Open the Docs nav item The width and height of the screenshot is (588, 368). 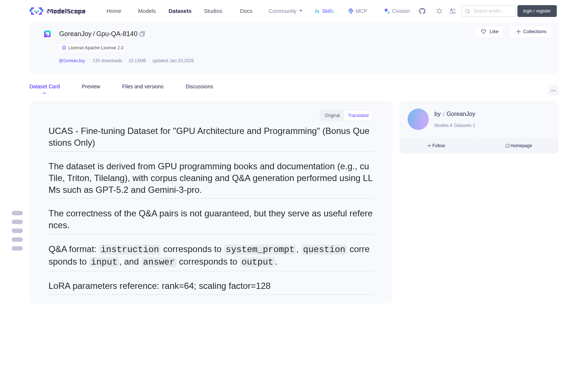[246, 11]
